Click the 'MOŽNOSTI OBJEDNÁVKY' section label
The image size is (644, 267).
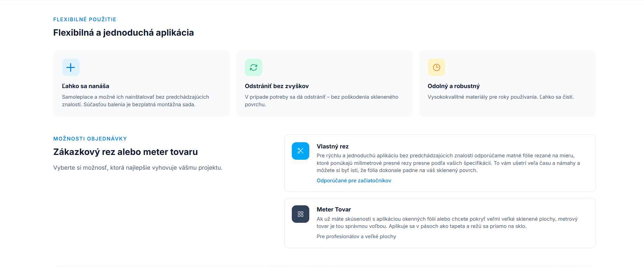pos(90,139)
